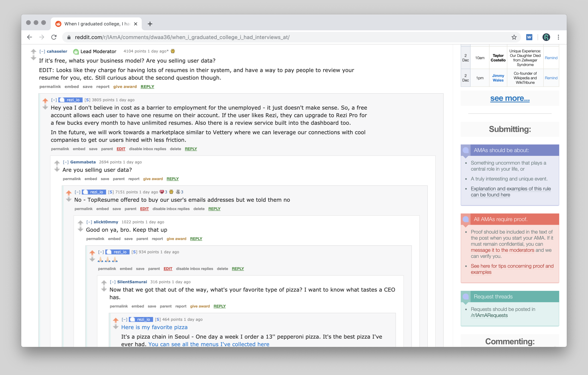Toggle upvote on rezi_io's favorite pizza reply
588x375 pixels.
coord(116,320)
